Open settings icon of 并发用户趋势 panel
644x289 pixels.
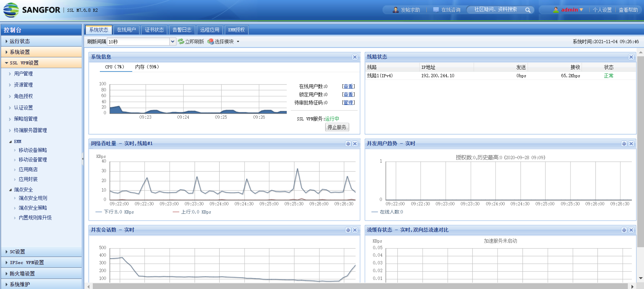[624, 144]
